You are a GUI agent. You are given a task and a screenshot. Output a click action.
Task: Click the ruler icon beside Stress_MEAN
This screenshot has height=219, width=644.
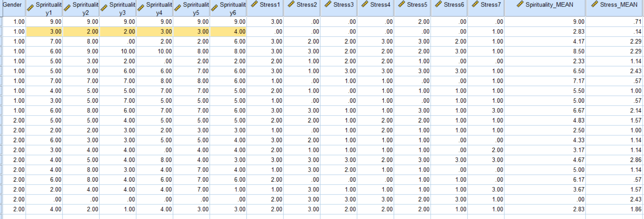(x=594, y=4)
